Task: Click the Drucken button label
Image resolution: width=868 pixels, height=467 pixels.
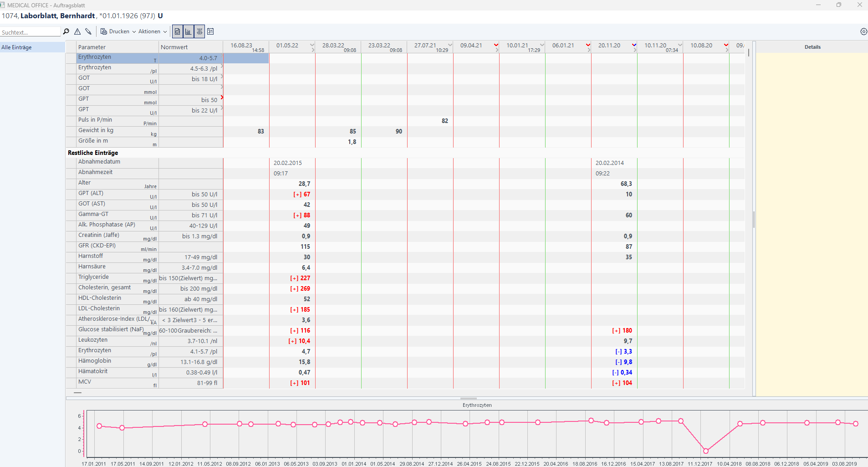Action: [x=119, y=31]
